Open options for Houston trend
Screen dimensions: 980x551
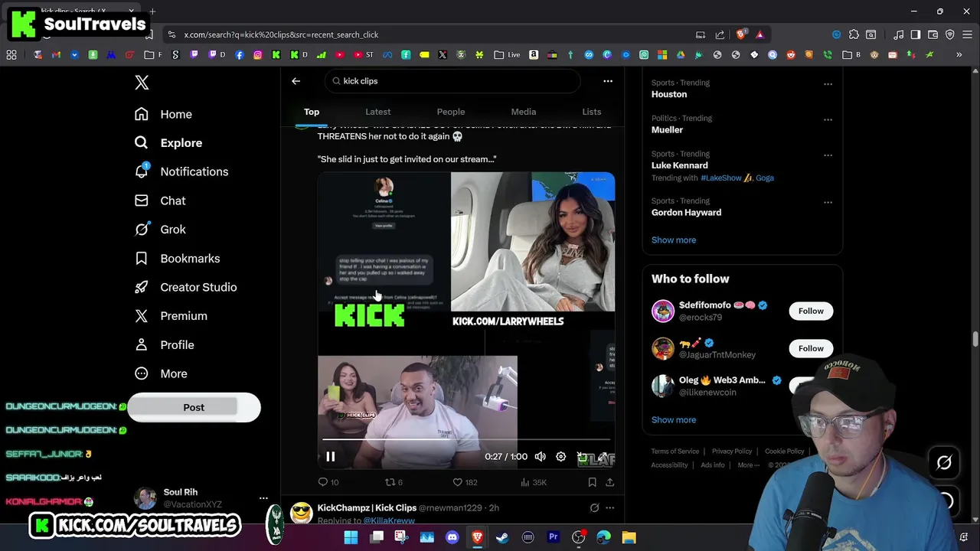point(828,84)
